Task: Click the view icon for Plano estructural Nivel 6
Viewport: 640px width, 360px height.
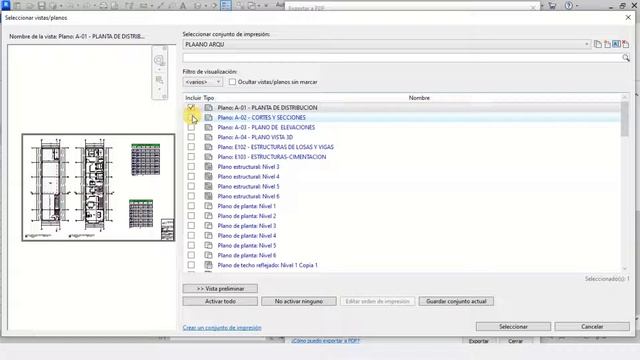Action: coord(209,196)
